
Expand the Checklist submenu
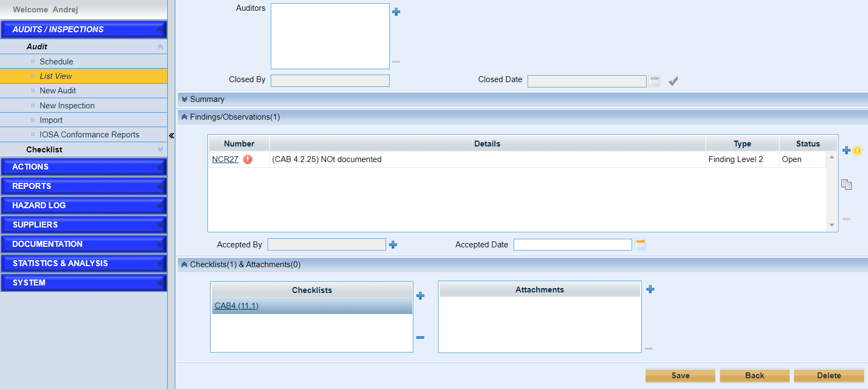(x=160, y=150)
